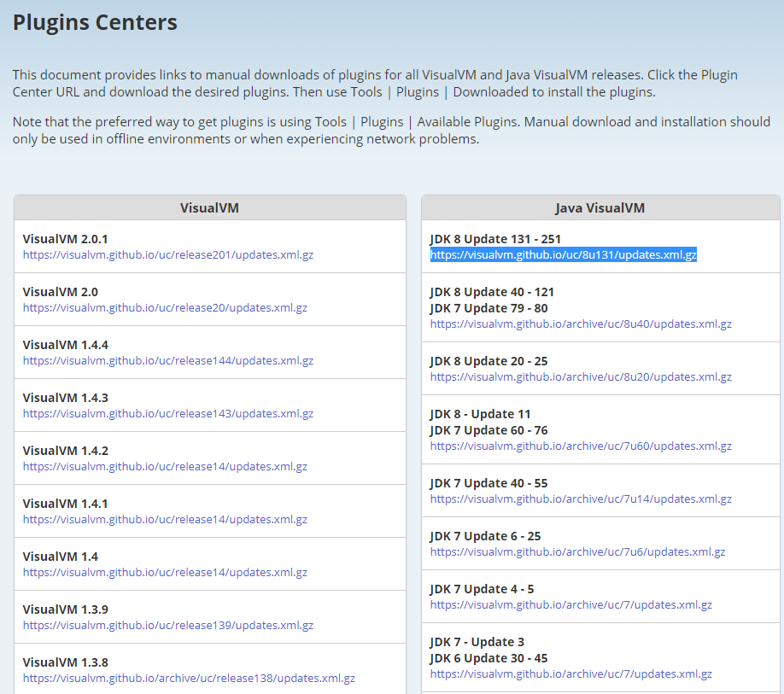784x694 pixels.
Task: Click the JDK 8 Update 40 - 121 heading
Action: coord(492,292)
